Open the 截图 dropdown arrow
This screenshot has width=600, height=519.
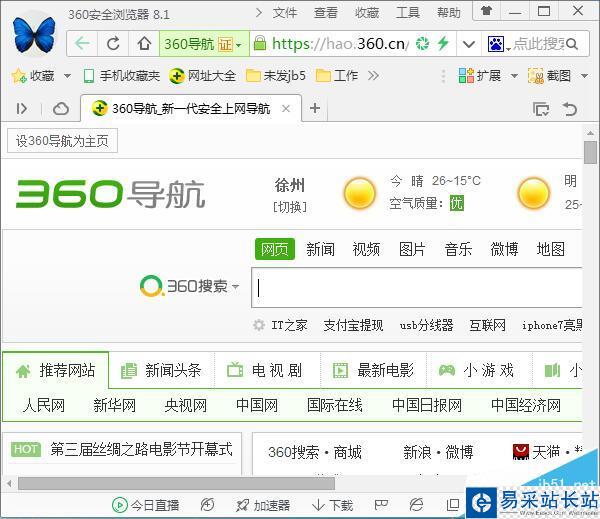pos(584,76)
